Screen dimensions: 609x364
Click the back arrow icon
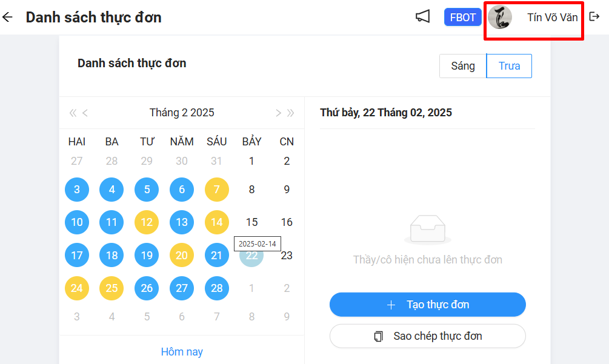[x=7, y=17]
